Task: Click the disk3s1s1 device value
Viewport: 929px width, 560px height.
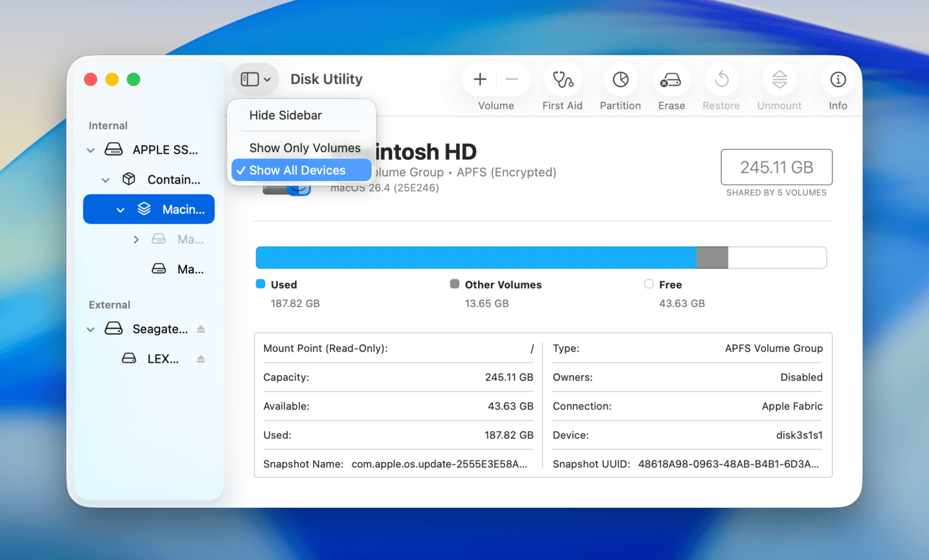Action: [x=799, y=435]
